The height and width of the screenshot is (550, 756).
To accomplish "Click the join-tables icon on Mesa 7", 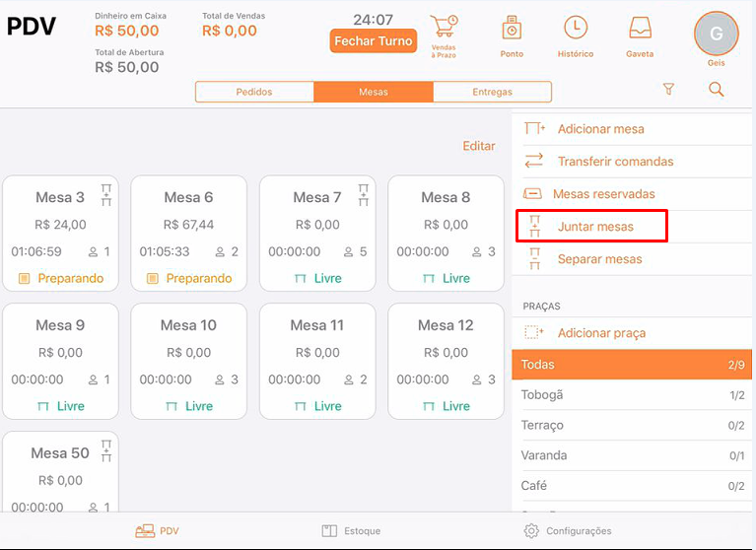I will tap(364, 195).
